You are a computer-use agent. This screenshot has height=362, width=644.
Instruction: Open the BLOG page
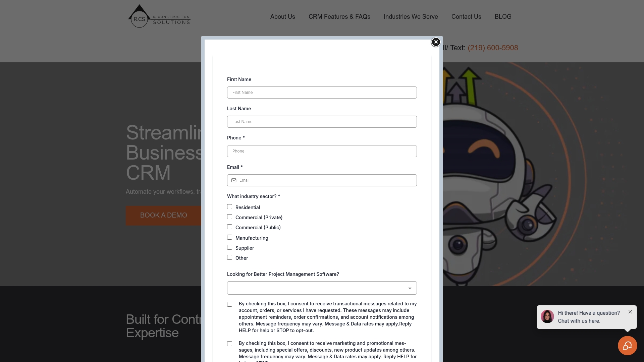coord(503,17)
